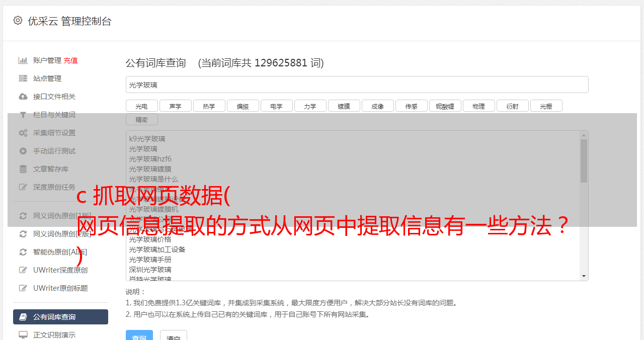Select the 偏振 tag button
Screen dimensions: 644x340
(x=243, y=106)
